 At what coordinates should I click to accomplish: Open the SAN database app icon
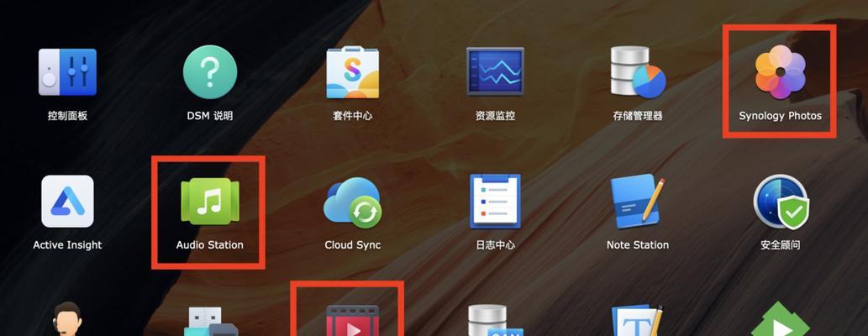pyautogui.click(x=495, y=321)
